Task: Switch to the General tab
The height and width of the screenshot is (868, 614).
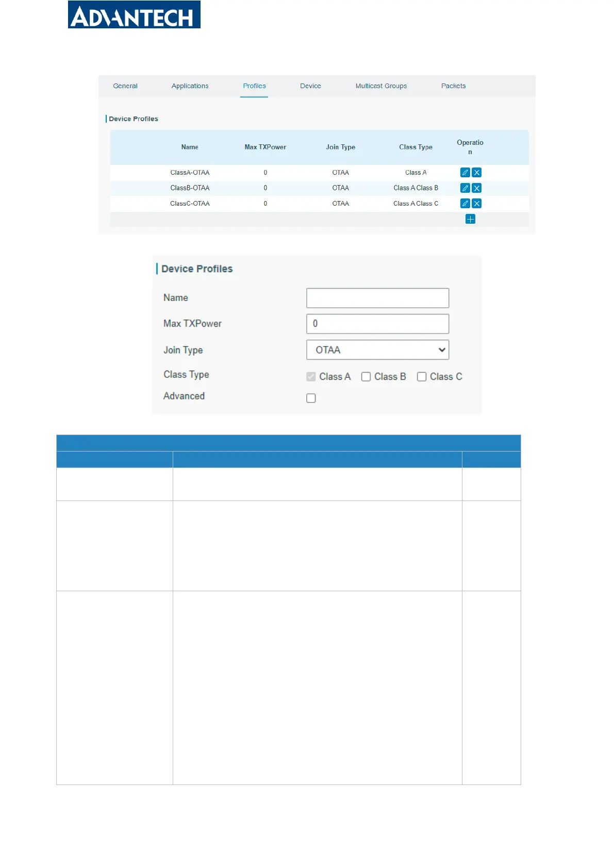Action: [125, 86]
